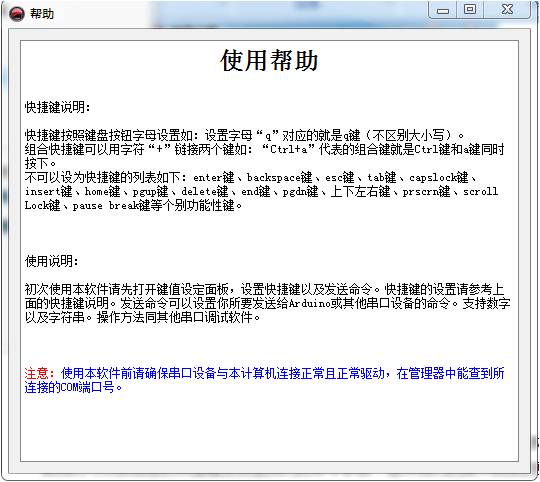Screen dimensions: 540x482
Task: Click the pause break key line
Action: point(134,206)
